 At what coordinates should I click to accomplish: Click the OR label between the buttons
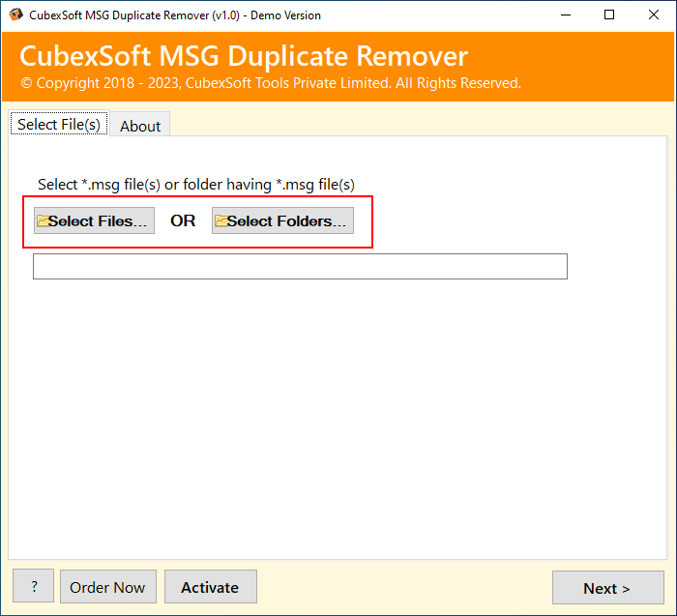(x=183, y=220)
